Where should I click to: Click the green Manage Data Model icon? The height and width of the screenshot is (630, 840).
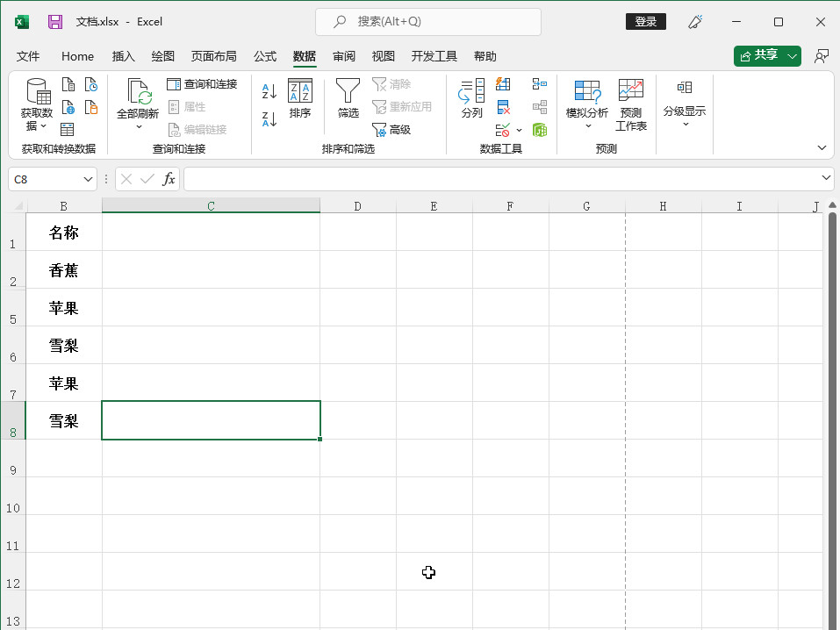point(540,130)
